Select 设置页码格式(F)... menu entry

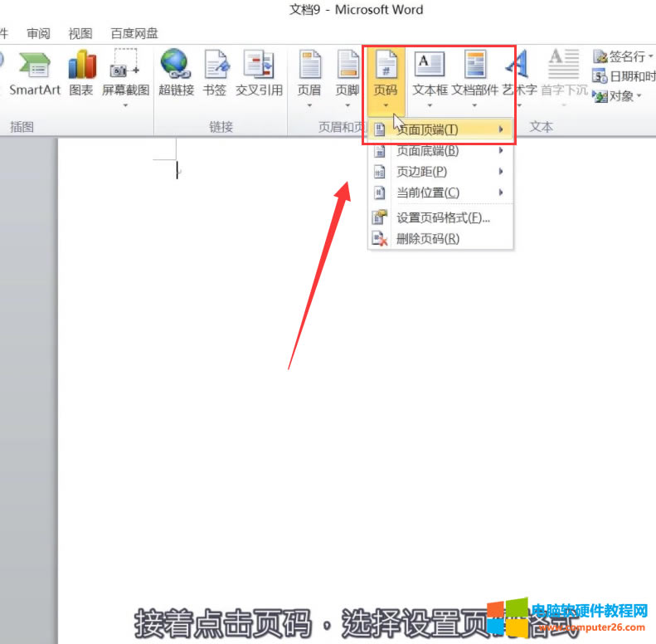coord(440,217)
